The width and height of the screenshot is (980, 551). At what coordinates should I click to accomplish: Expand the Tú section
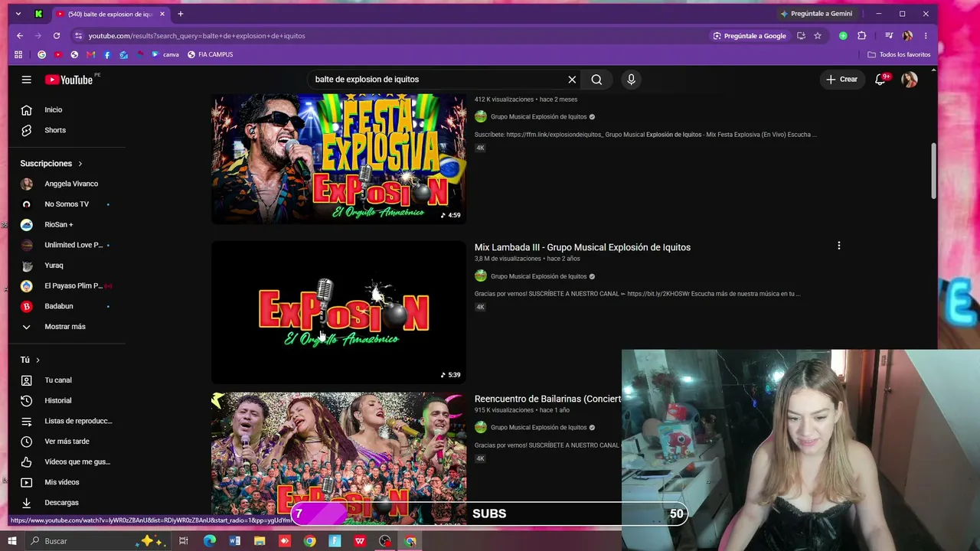pyautogui.click(x=30, y=360)
